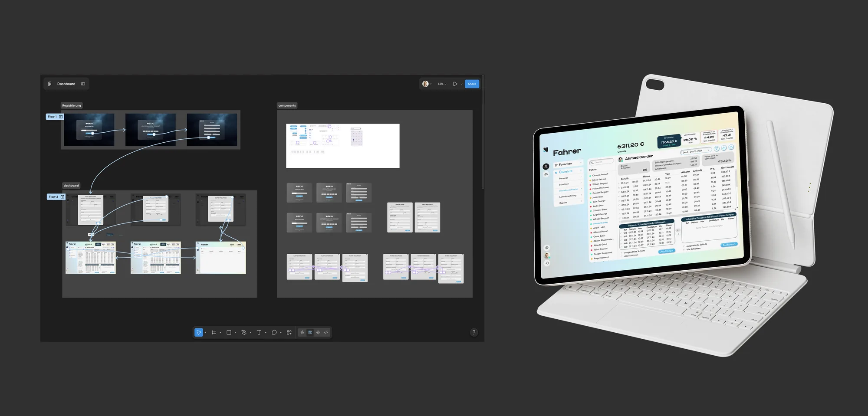
Task: Click the blue Share button
Action: [472, 84]
